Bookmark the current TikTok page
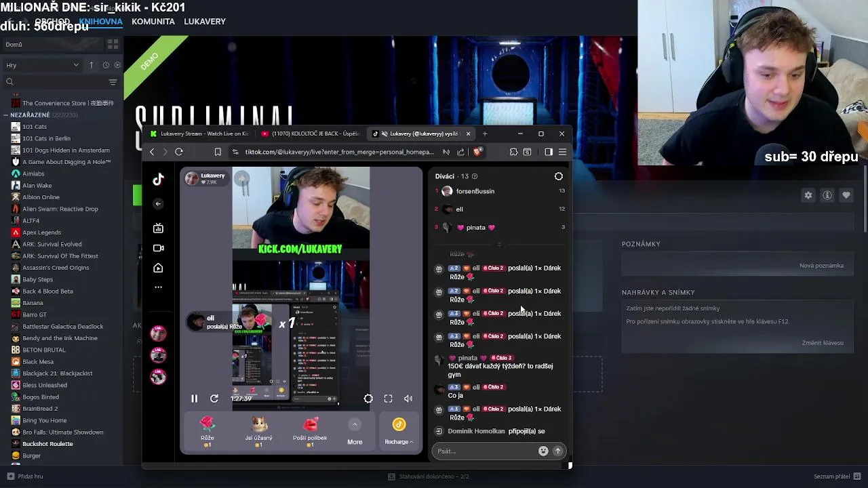Viewport: 868px width, 488px height. 218,152
